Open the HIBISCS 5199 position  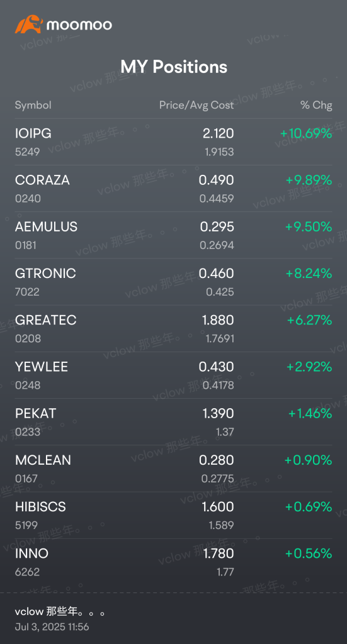point(174,515)
